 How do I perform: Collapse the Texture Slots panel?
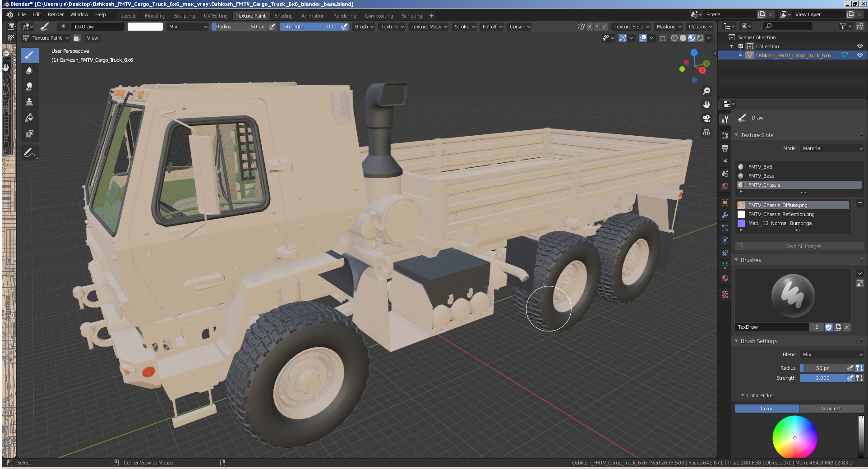click(x=736, y=135)
